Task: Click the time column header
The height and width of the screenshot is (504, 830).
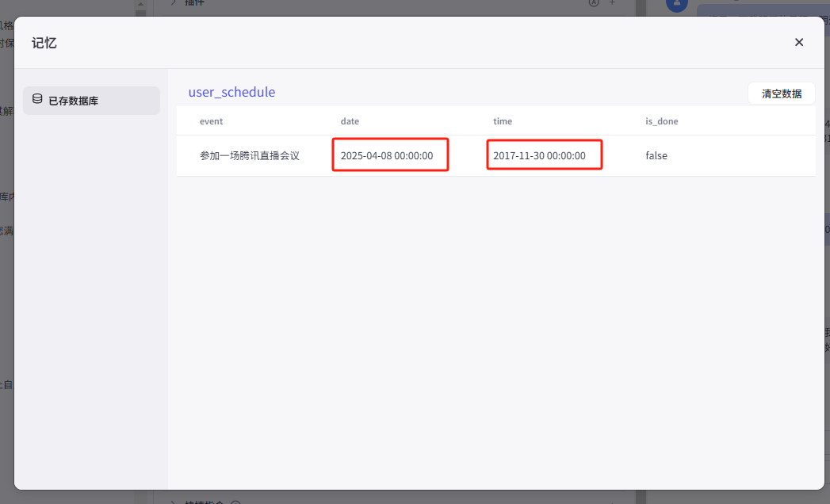Action: coord(503,121)
